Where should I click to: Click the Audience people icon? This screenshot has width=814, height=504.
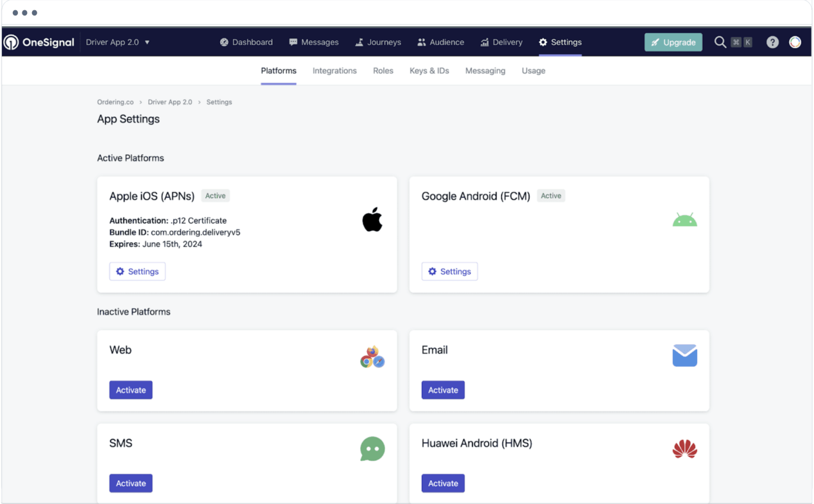click(422, 42)
